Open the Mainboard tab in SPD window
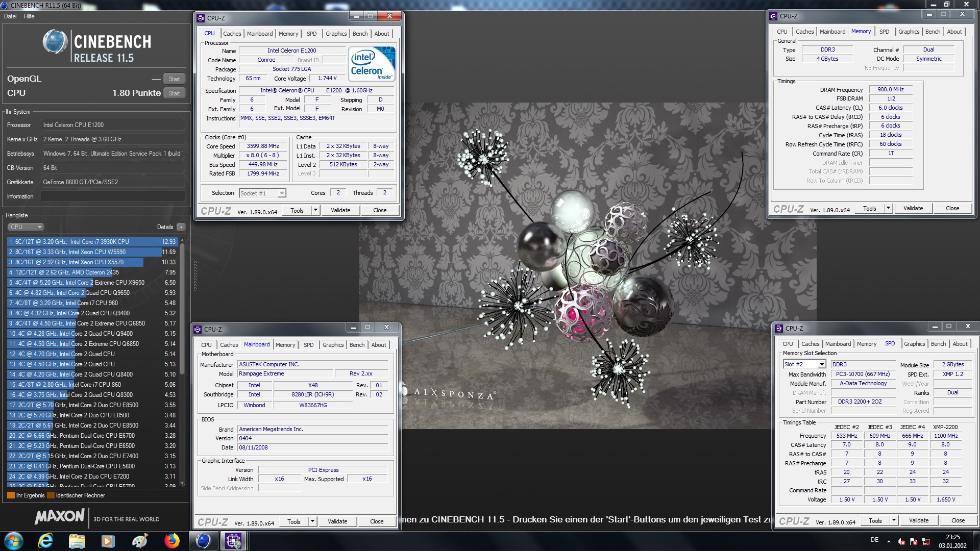This screenshot has height=551, width=980. click(x=838, y=344)
